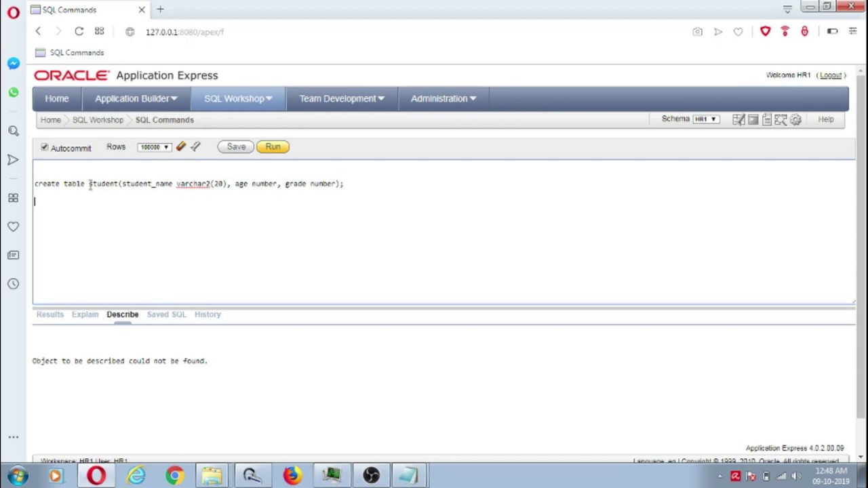The width and height of the screenshot is (868, 488).
Task: Open Query Builder toolbar icon
Action: [781, 119]
